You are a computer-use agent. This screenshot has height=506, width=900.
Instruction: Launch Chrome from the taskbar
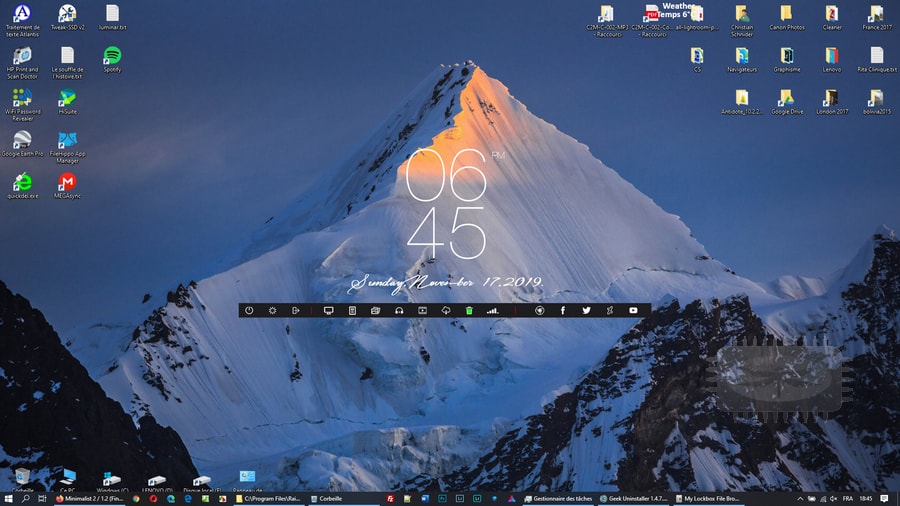click(136, 499)
